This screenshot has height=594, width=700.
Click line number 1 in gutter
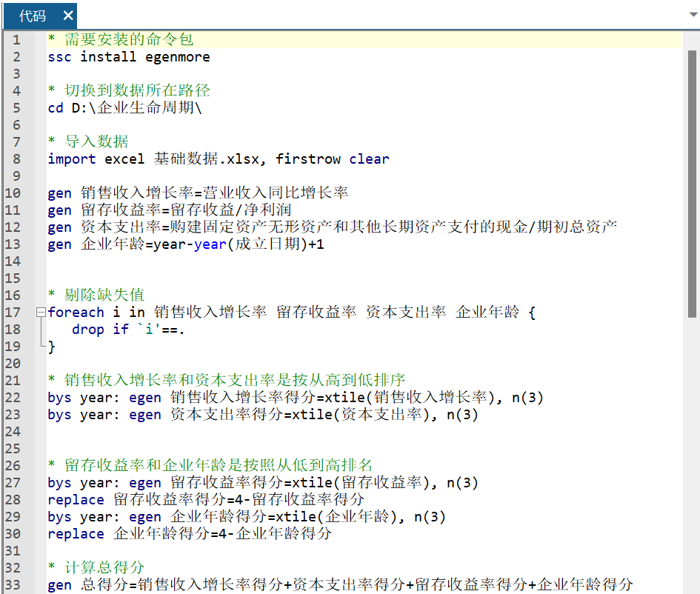click(x=16, y=40)
